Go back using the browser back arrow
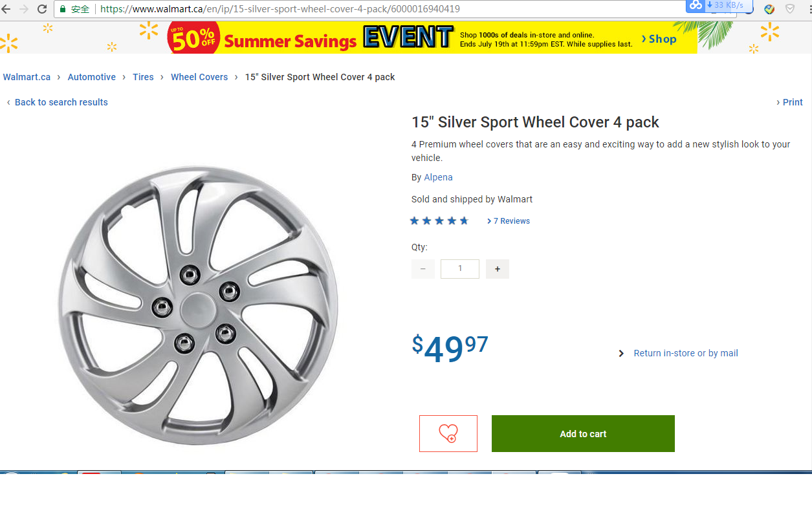This screenshot has width=812, height=518. tap(6, 9)
